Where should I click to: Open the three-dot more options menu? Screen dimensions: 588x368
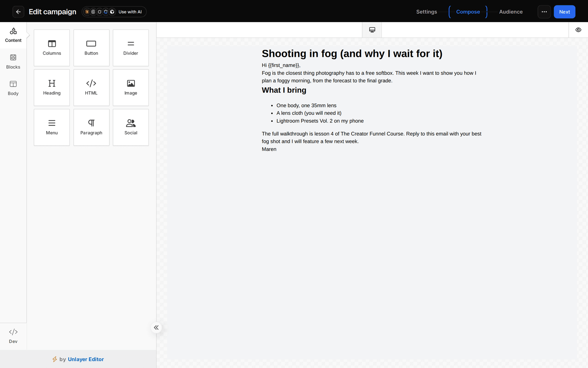pyautogui.click(x=544, y=12)
